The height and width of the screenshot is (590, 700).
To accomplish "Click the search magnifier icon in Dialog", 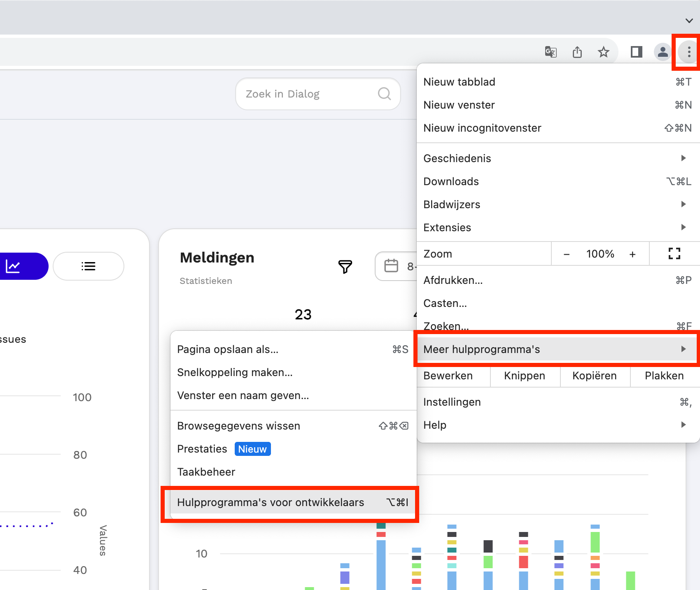I will click(384, 94).
